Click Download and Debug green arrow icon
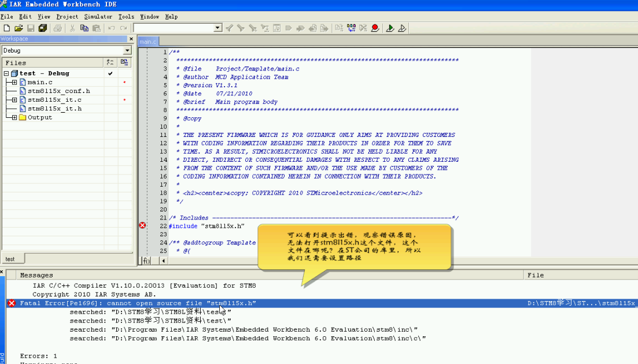The width and height of the screenshot is (638, 364). tap(390, 28)
